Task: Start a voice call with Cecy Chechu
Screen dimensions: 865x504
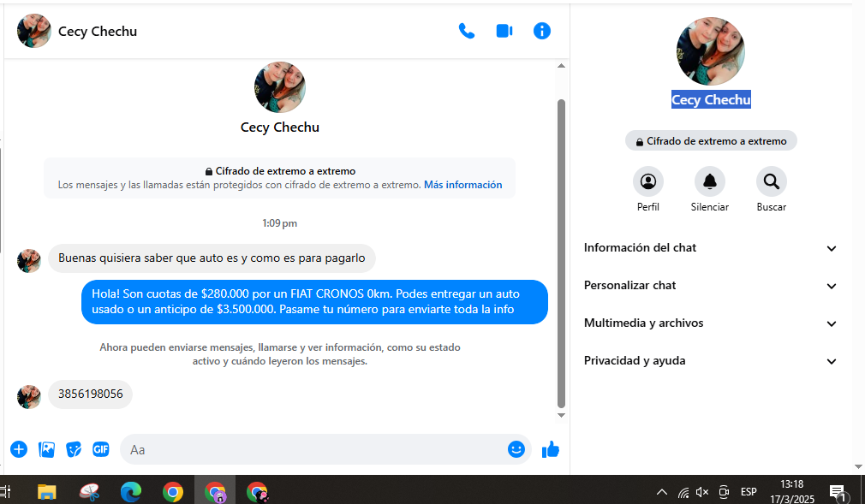Action: 467,31
